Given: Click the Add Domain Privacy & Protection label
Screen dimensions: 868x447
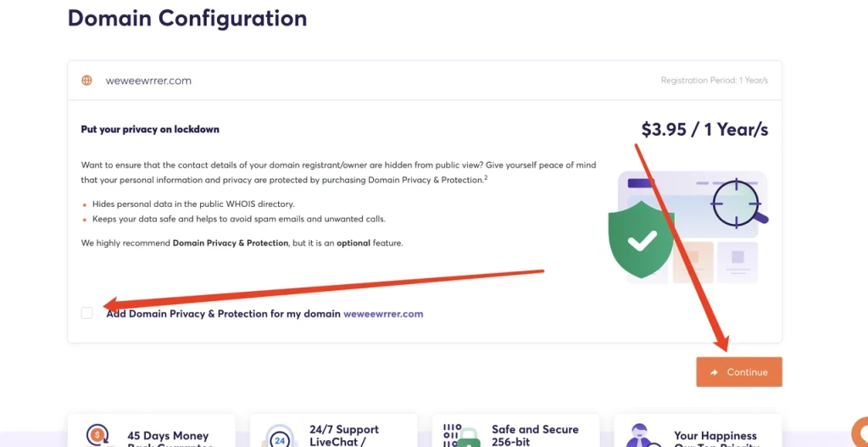Looking at the screenshot, I should (223, 314).
